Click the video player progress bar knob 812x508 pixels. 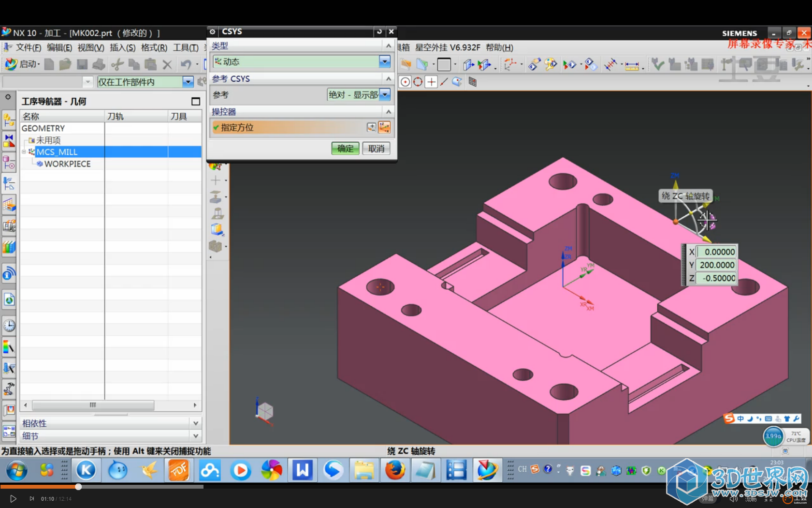coord(78,487)
